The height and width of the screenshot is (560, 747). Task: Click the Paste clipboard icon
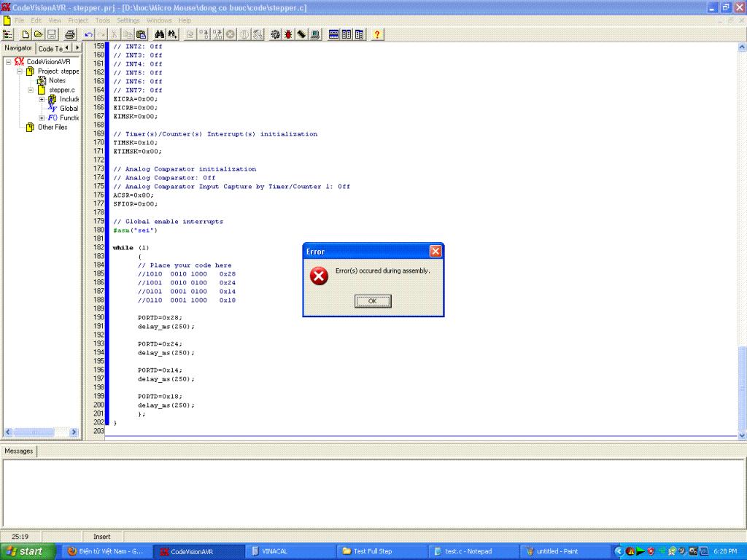[x=141, y=34]
